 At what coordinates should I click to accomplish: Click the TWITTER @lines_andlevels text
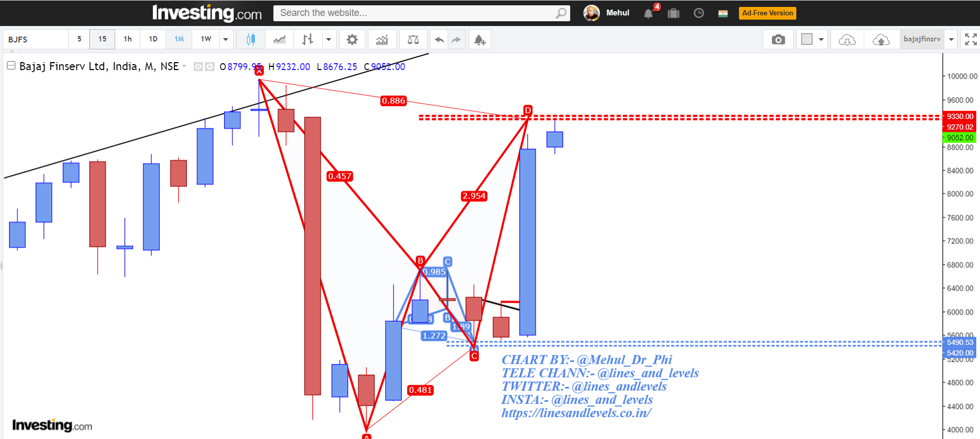coord(584,386)
